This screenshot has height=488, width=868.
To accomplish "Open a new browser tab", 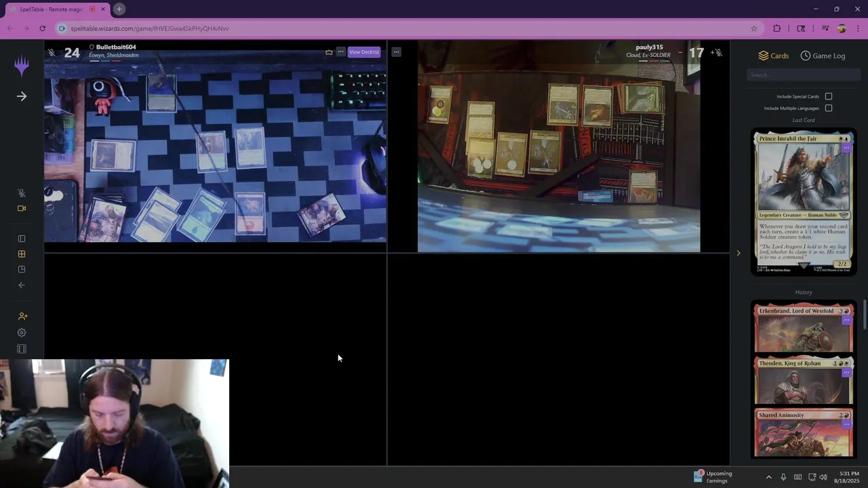I will point(119,9).
